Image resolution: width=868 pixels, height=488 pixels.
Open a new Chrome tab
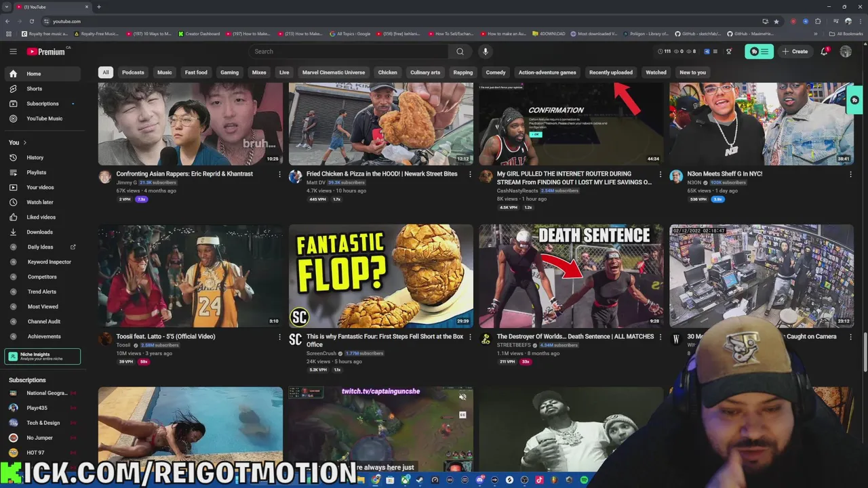click(99, 7)
